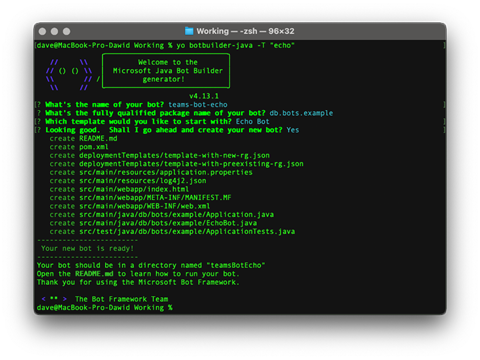Click the "Open the README.md to learn" line
Screen dimensions: 480x360
138,274
